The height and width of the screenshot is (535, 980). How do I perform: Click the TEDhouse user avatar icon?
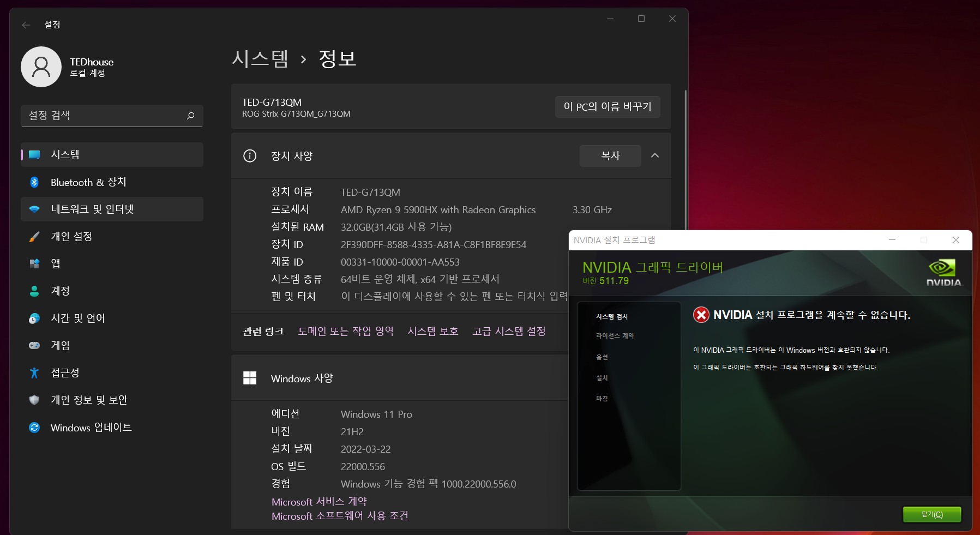(41, 67)
